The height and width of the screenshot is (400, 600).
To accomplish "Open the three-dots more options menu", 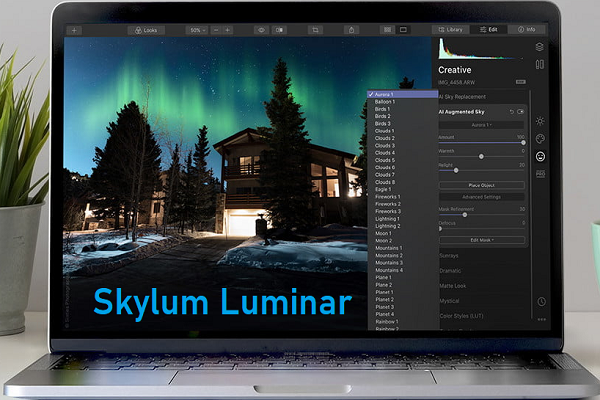I will (x=541, y=320).
